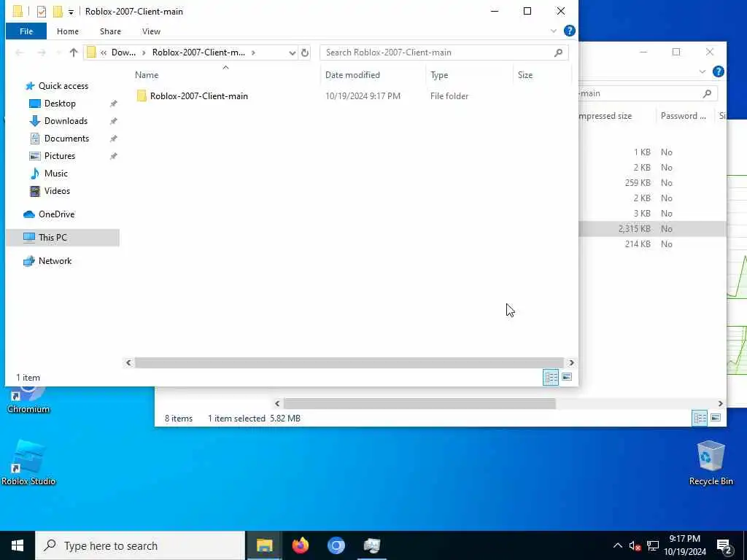
Task: Click the Forward navigation arrow
Action: 42,52
